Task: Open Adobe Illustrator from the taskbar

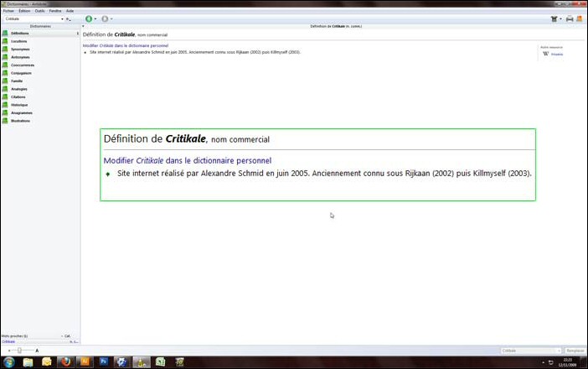Action: 85,361
